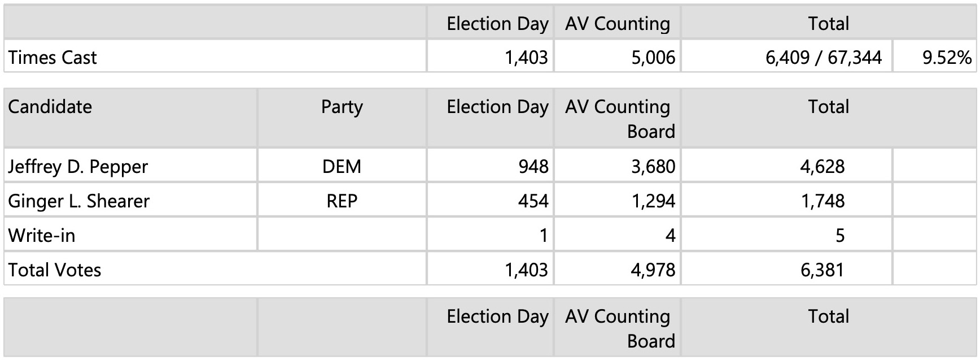Click Pepper's AV Counting Board value 3,680
Viewport: 980px width, 360px height.
point(653,167)
